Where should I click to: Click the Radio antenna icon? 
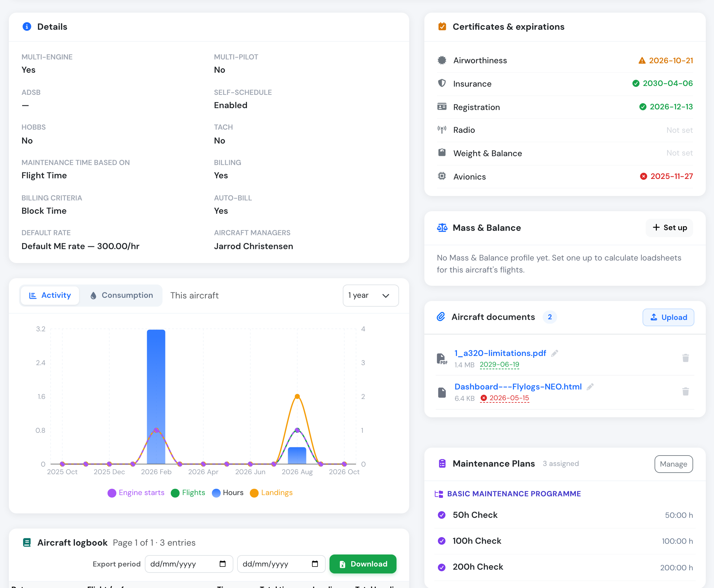442,130
